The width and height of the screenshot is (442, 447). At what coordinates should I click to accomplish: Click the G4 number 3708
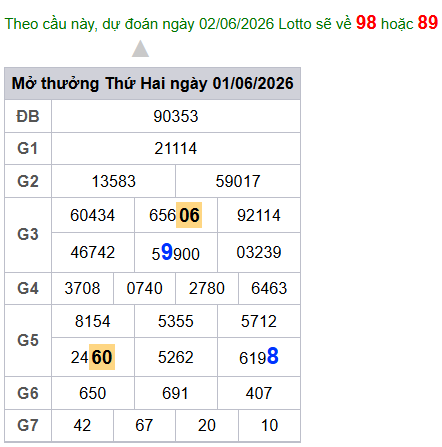tap(82, 288)
